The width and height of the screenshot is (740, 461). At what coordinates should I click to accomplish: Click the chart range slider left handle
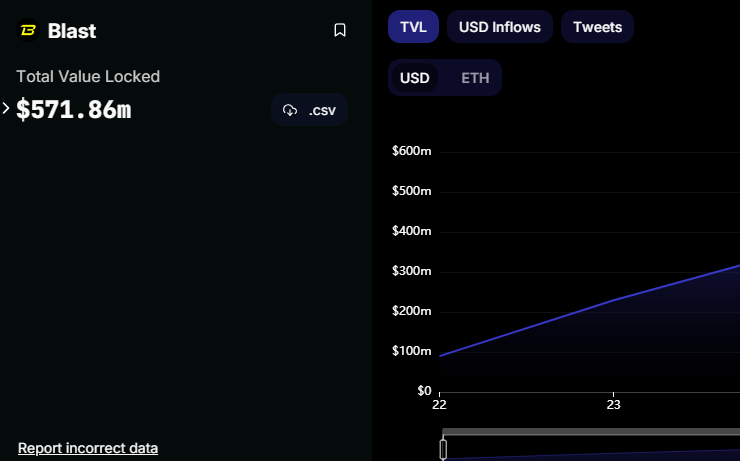tap(443, 449)
